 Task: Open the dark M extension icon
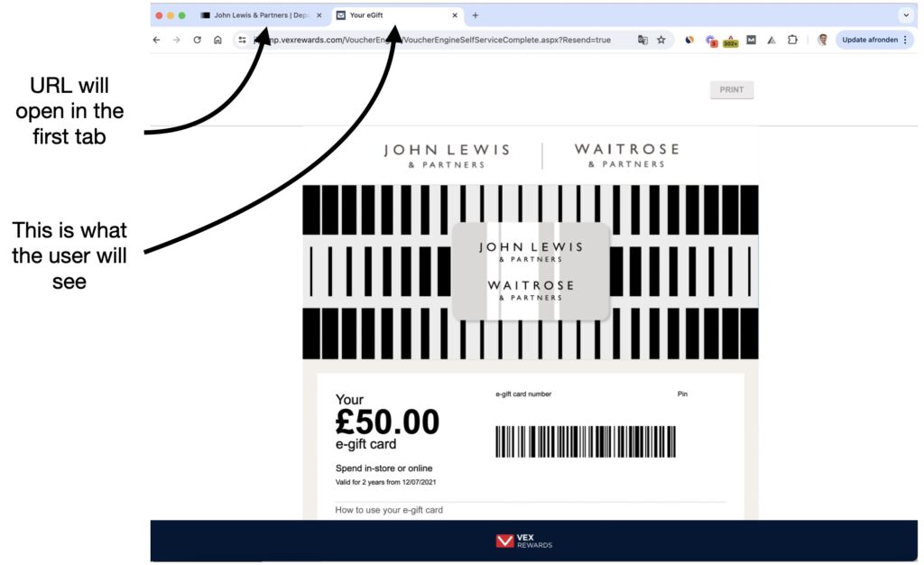(x=752, y=40)
